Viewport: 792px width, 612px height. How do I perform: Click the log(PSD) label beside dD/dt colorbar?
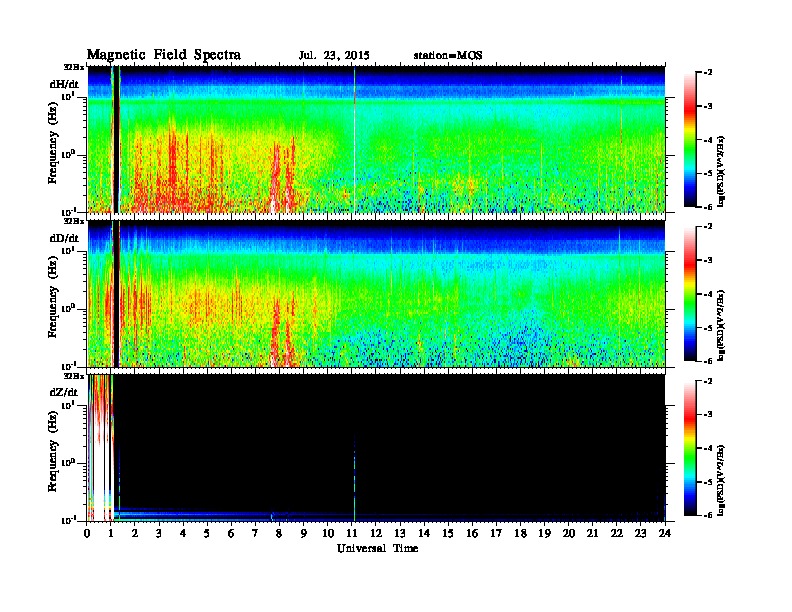[721, 325]
